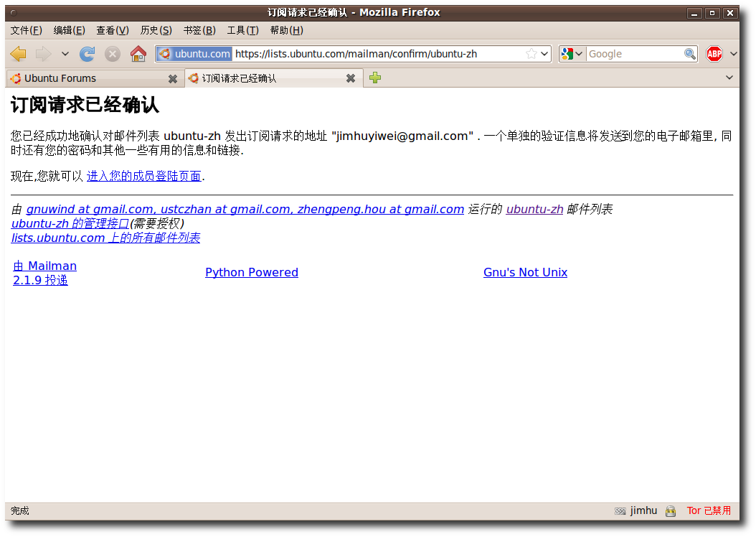Choose search engine via Google icon dropdown
Viewport: 756px width, 537px height.
572,54
